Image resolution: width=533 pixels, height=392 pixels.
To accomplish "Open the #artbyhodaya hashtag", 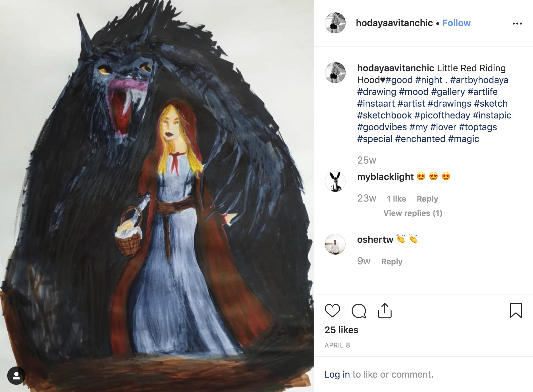I will (x=479, y=80).
